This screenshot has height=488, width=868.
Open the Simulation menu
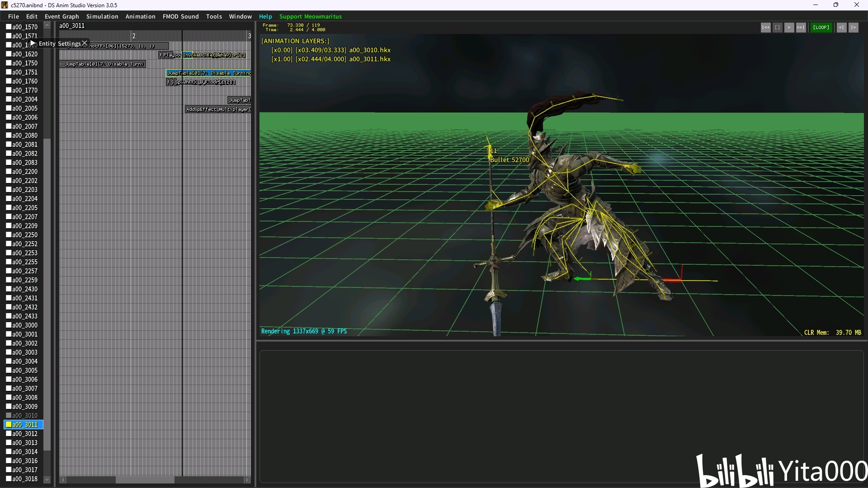pyautogui.click(x=102, y=16)
